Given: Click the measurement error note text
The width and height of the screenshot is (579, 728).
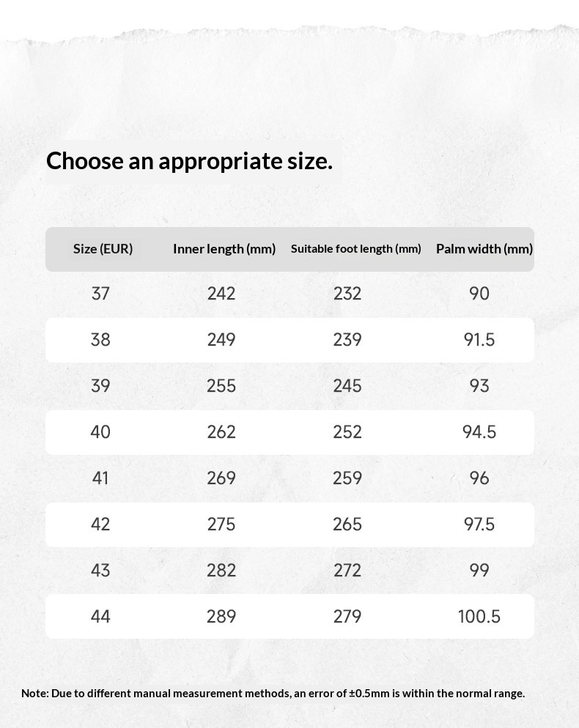Looking at the screenshot, I should click(273, 693).
